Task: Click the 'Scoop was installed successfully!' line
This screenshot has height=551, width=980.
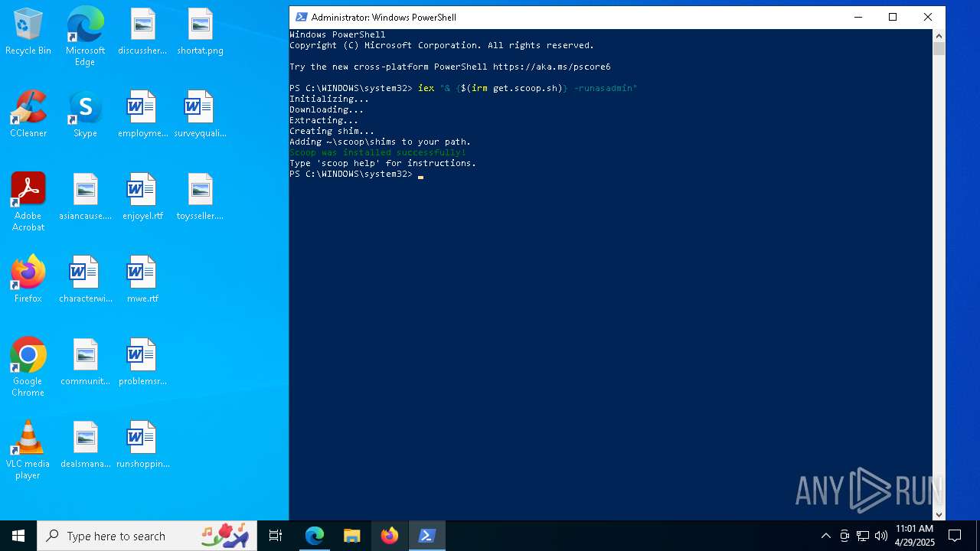Action: (x=377, y=152)
